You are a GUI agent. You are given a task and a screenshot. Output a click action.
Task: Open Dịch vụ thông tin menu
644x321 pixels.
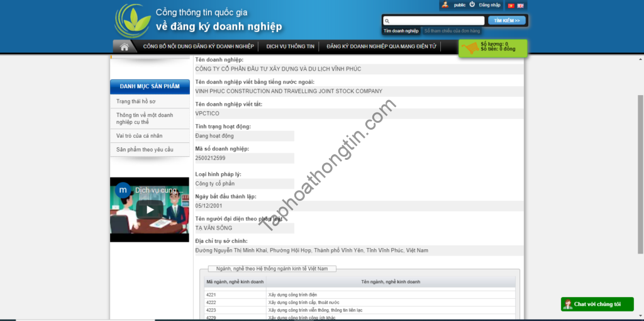click(291, 47)
